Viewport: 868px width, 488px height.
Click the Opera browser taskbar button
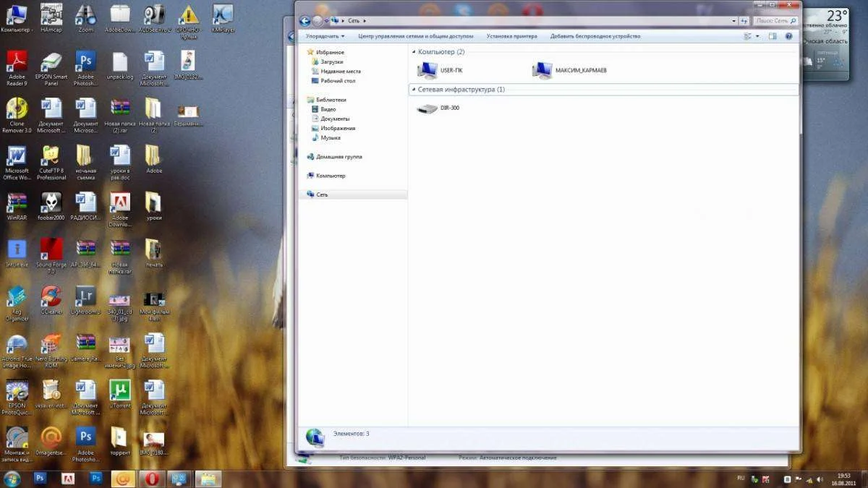pyautogui.click(x=152, y=479)
